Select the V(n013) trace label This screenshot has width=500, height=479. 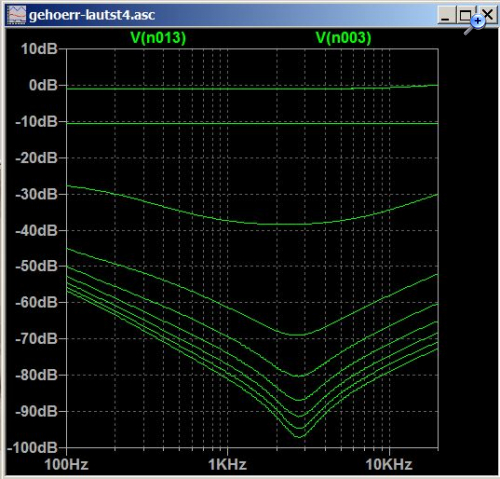tap(158, 38)
